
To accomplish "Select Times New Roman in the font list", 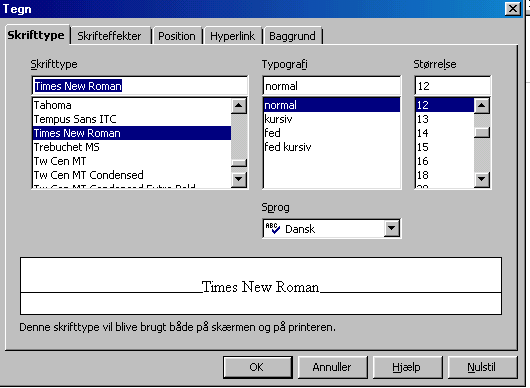I will click(x=132, y=133).
